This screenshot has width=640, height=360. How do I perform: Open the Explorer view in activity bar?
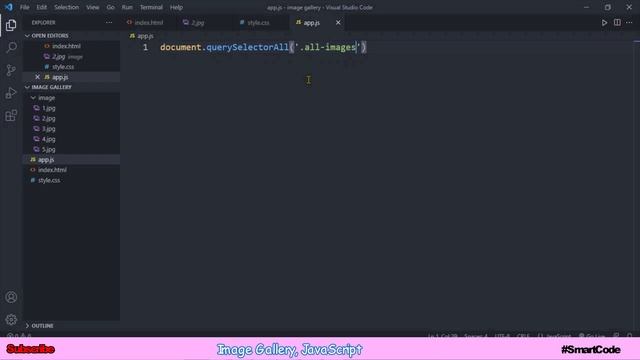coord(11,25)
